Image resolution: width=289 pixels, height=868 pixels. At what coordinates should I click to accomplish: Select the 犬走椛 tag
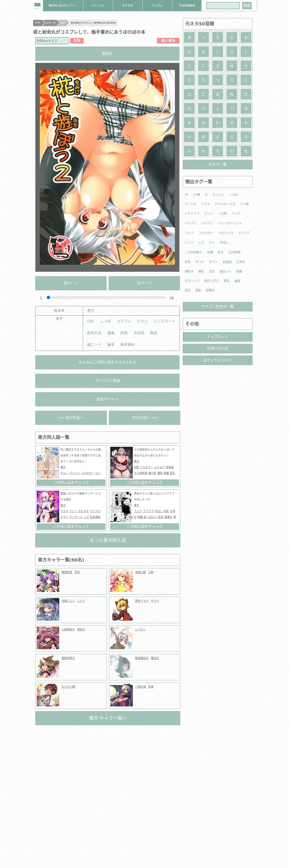pyautogui.click(x=139, y=333)
